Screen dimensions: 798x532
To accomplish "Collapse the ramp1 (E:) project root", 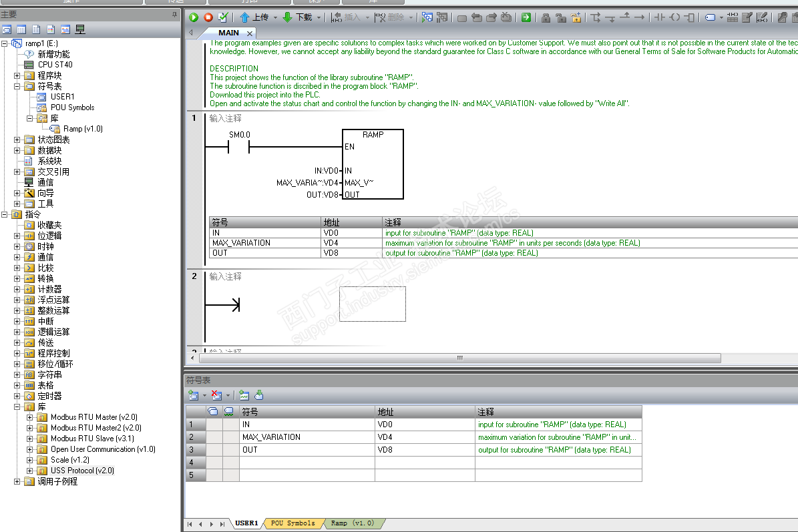I will click(x=5, y=44).
